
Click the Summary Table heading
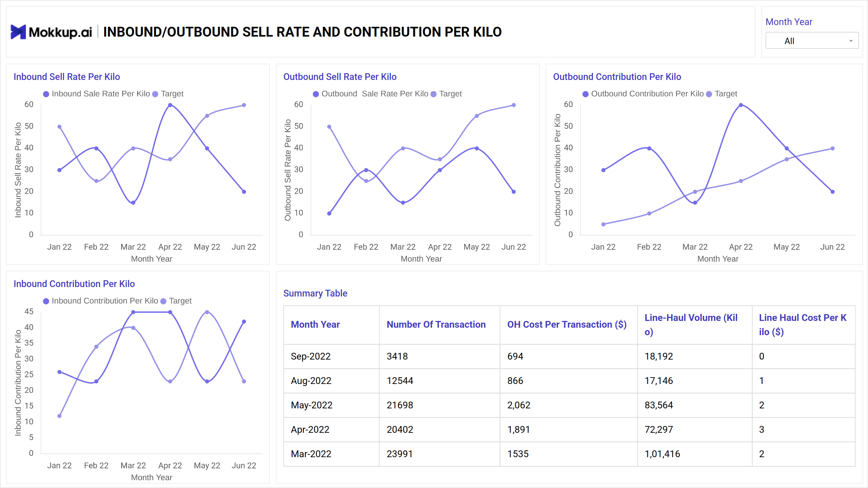[315, 293]
